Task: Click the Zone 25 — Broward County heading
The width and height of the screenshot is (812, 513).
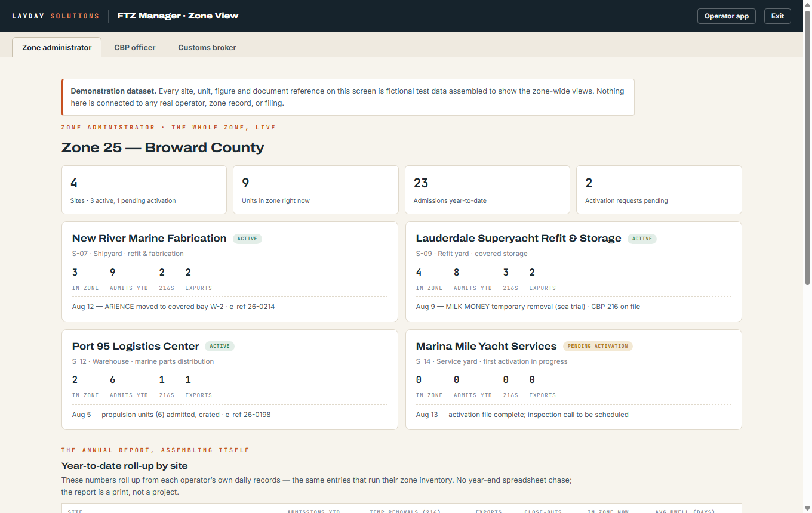Action: tap(162, 147)
